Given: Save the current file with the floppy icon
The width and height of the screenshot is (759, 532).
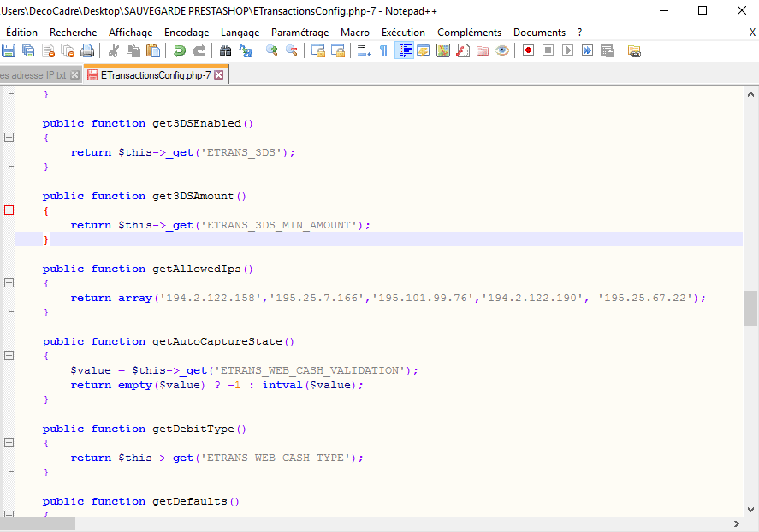Looking at the screenshot, I should [9, 50].
